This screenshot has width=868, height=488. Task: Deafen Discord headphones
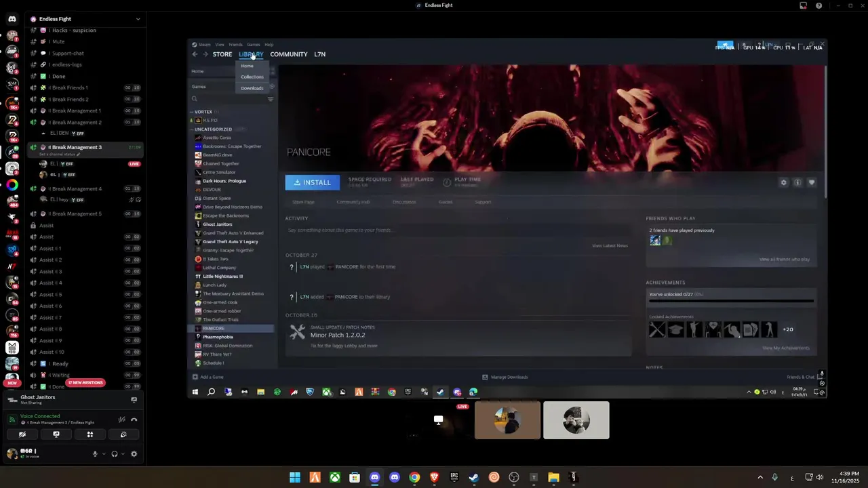tap(115, 454)
